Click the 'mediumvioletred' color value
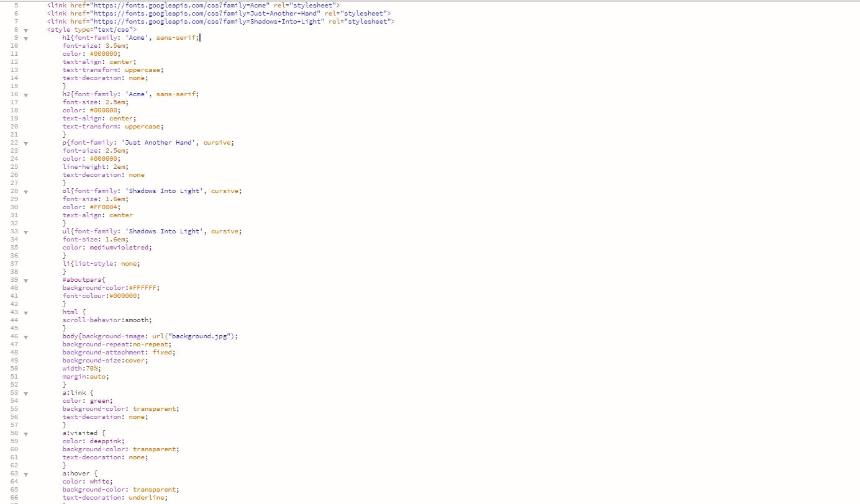Screen dimensions: 860x504 119,248
